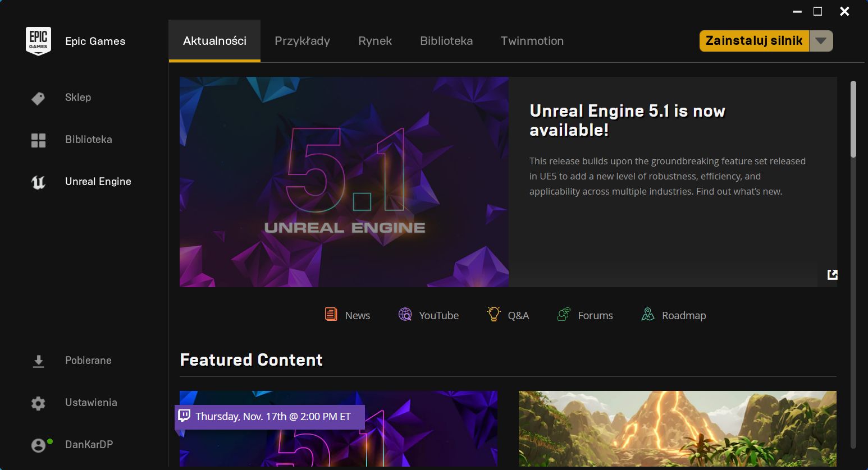868x470 pixels.
Task: Click the News document icon
Action: (x=331, y=314)
